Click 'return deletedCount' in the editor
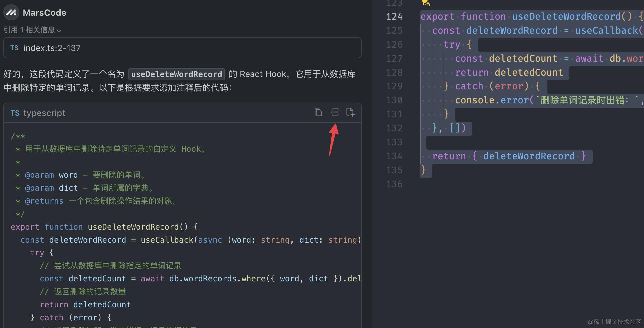The width and height of the screenshot is (644, 328). tap(509, 72)
